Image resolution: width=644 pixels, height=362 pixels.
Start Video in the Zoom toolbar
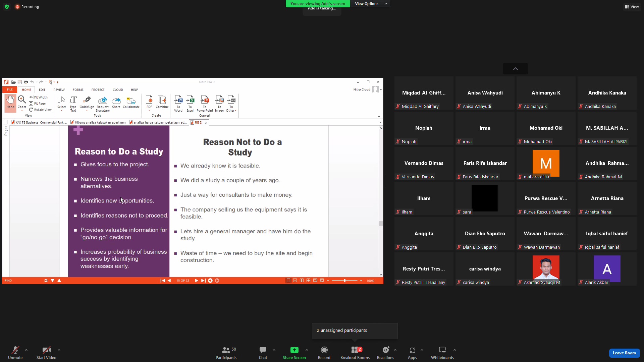click(x=46, y=353)
